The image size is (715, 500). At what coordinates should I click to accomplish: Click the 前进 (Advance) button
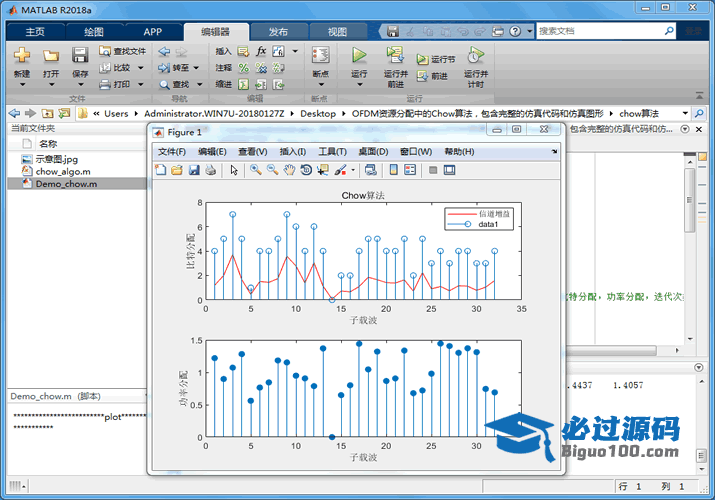[432, 76]
